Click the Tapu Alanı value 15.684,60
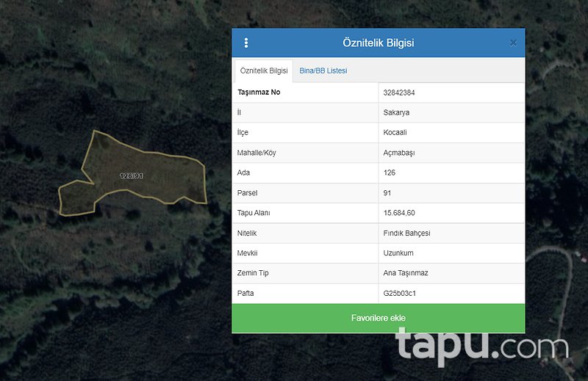588x381 pixels. click(x=399, y=213)
